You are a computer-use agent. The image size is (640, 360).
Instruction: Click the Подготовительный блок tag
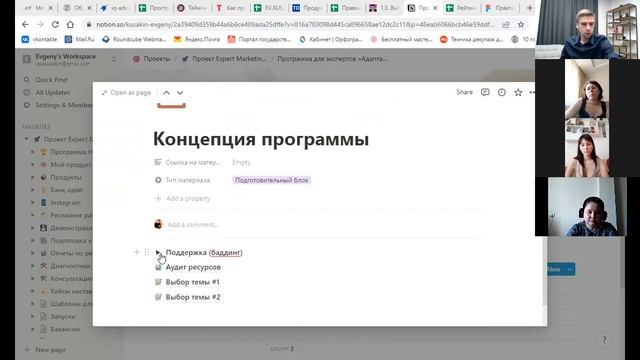pos(271,180)
